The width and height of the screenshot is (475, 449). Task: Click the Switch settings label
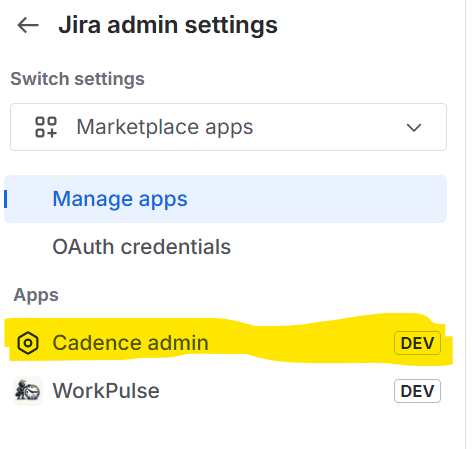coord(77,79)
